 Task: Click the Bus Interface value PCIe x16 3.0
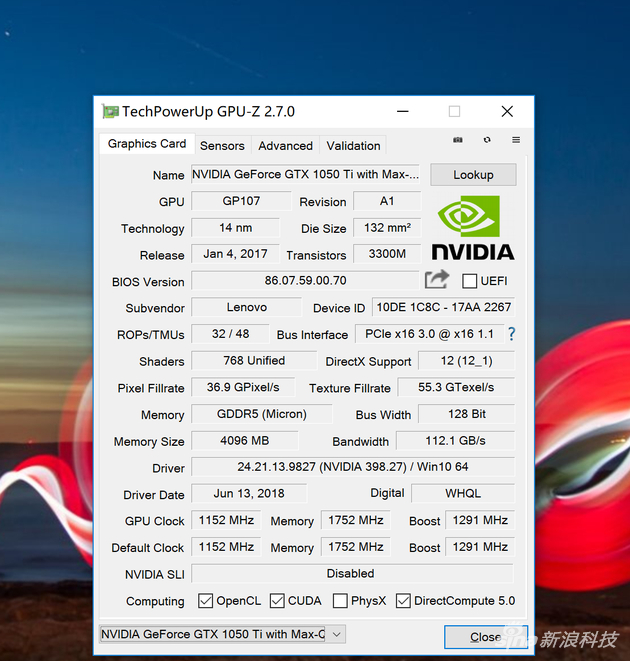pyautogui.click(x=429, y=334)
